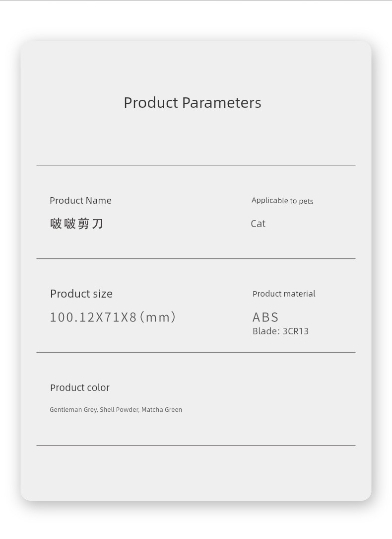Select the Applicable to pets label
This screenshot has width=392, height=539.
[x=282, y=201]
